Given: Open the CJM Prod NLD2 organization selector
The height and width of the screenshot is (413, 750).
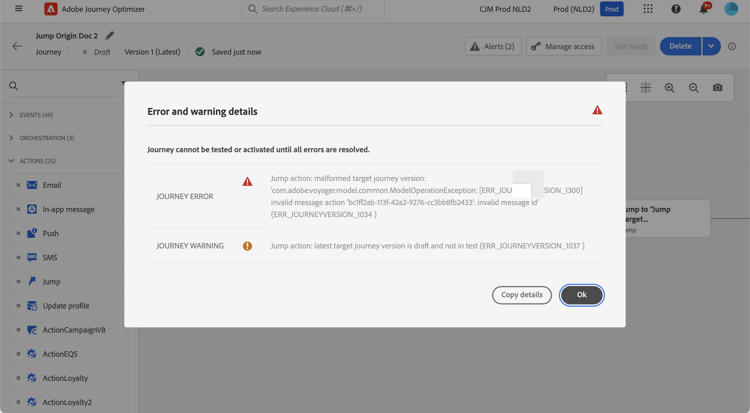Looking at the screenshot, I should (505, 9).
